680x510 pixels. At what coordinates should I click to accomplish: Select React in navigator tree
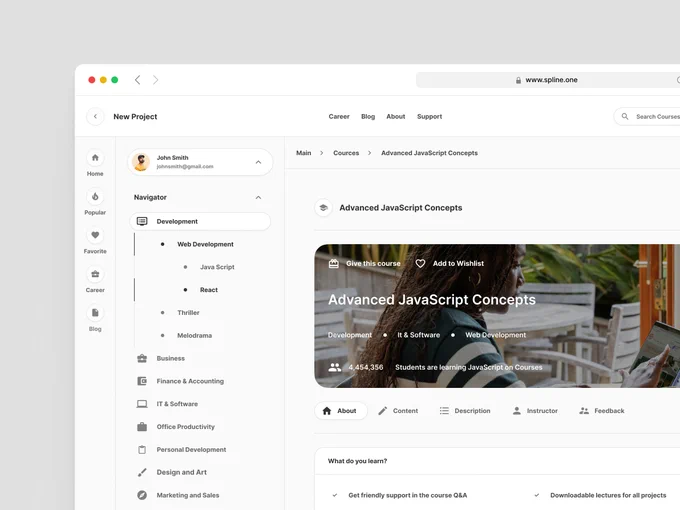209,290
